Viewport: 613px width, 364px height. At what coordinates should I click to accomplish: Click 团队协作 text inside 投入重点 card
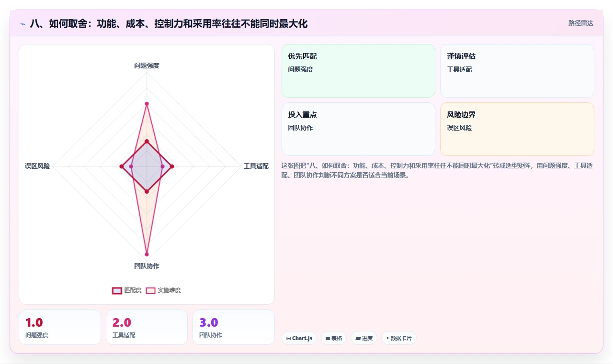pos(300,128)
